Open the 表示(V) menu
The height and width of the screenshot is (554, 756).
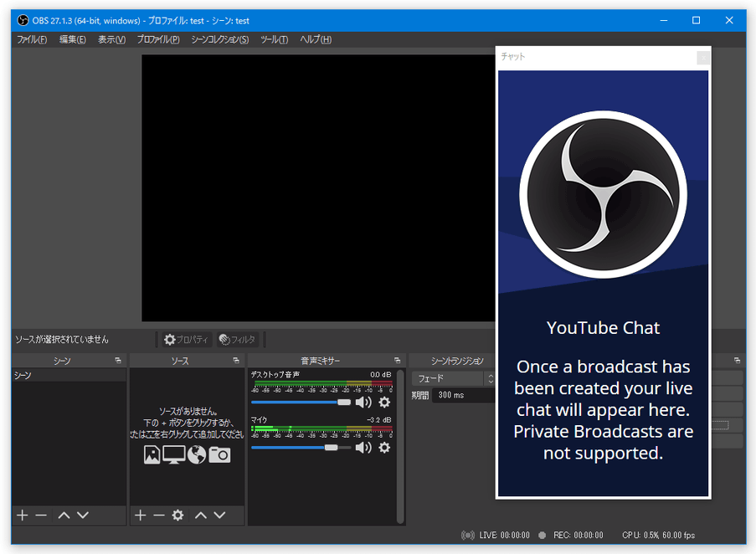pos(112,39)
